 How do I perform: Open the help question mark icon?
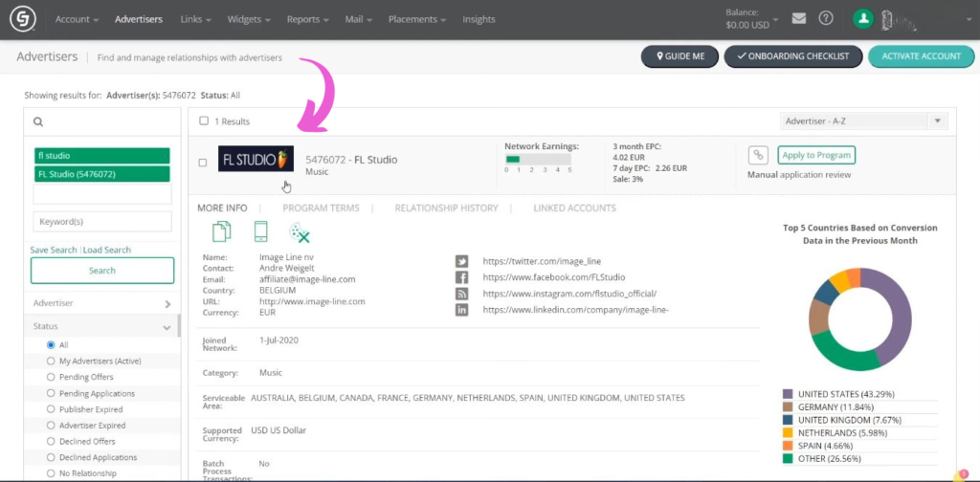pos(826,19)
